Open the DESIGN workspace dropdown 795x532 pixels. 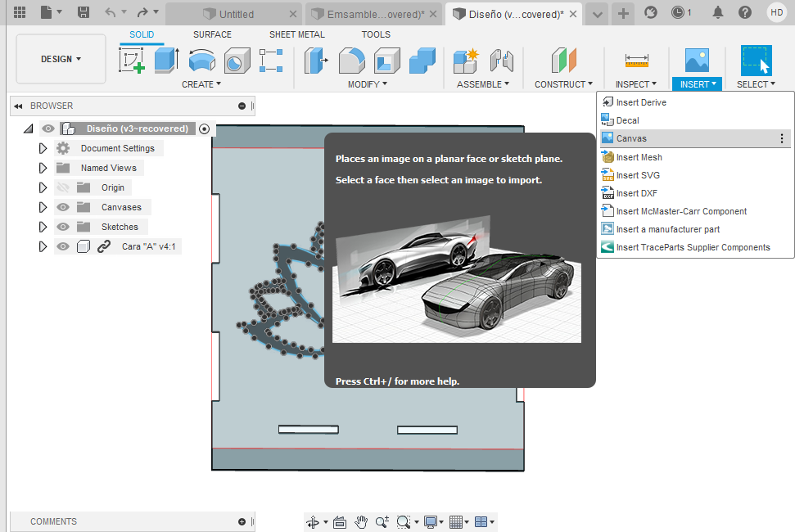tap(61, 59)
